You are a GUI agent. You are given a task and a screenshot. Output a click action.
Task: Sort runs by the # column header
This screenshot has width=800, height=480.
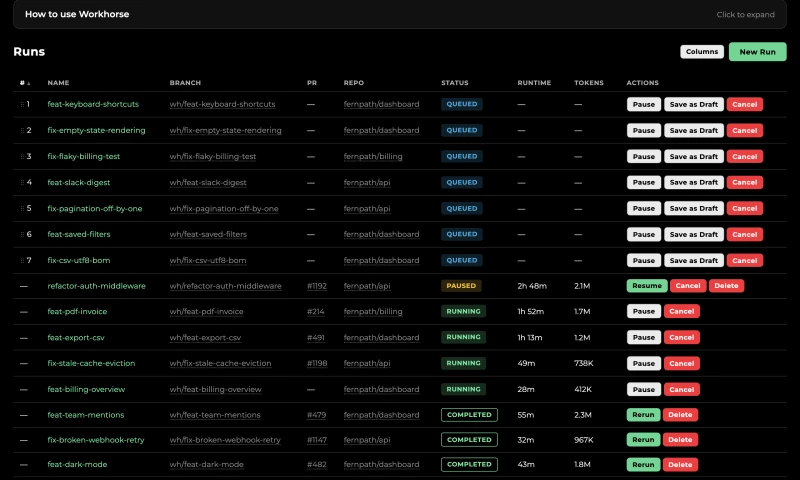pyautogui.click(x=24, y=83)
